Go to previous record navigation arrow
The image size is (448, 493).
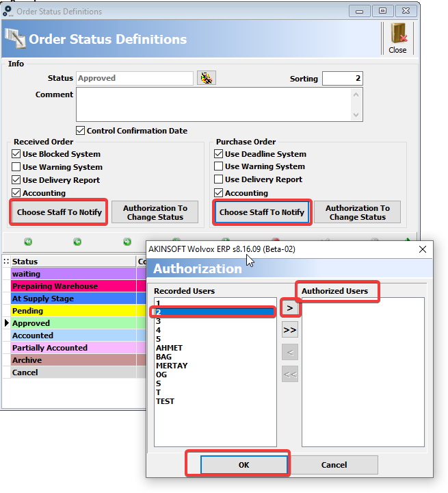[x=77, y=242]
